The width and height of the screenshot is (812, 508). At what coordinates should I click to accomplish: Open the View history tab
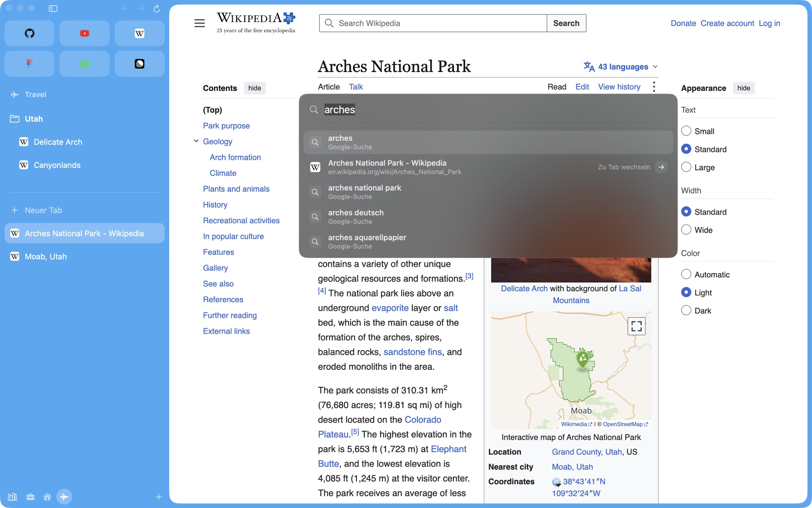point(619,87)
